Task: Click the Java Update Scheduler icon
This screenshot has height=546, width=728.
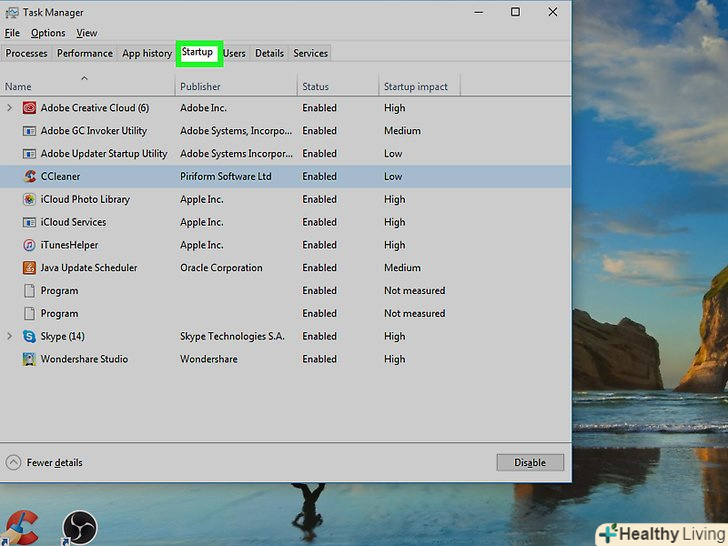Action: pos(29,267)
